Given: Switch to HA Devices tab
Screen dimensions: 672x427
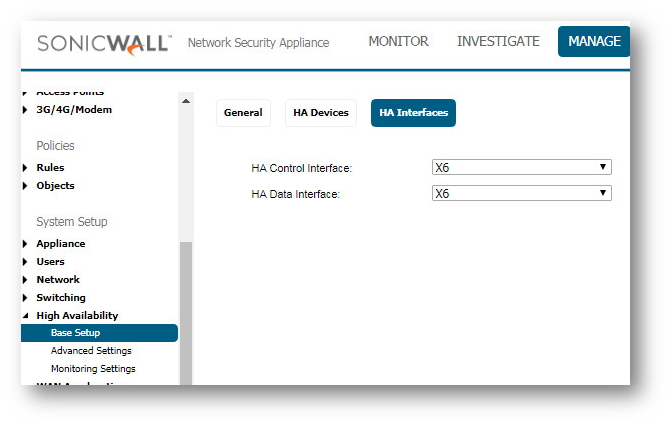Looking at the screenshot, I should point(321,113).
